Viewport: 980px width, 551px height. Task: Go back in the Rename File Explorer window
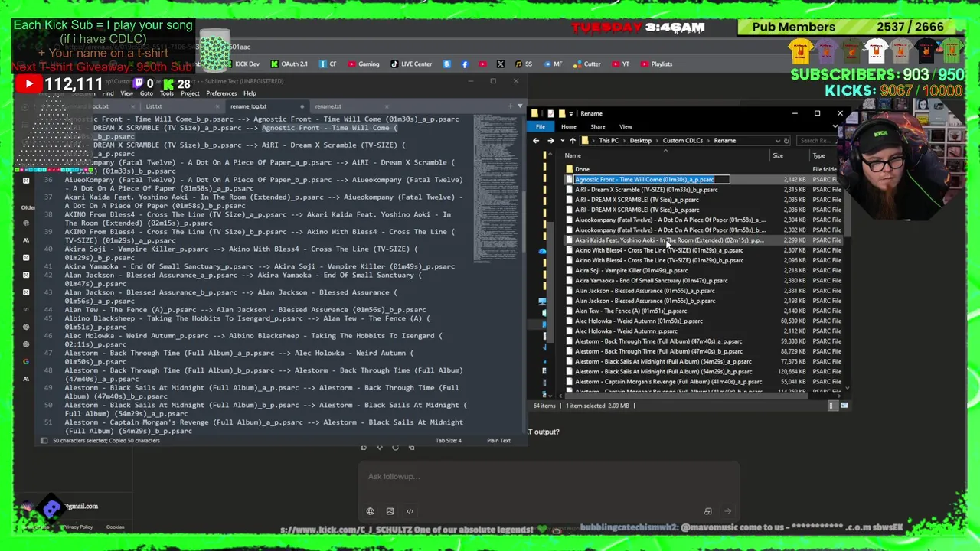click(536, 141)
